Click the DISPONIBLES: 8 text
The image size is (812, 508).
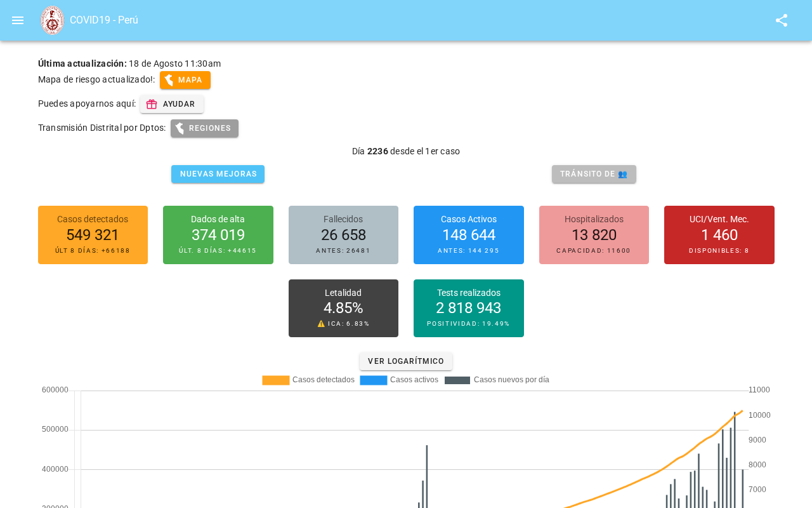719,251
